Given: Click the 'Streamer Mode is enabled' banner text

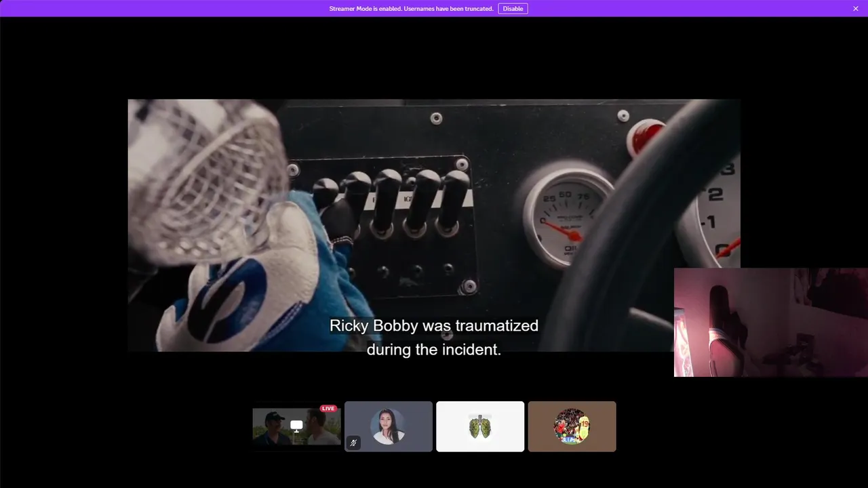Looking at the screenshot, I should 411,9.
